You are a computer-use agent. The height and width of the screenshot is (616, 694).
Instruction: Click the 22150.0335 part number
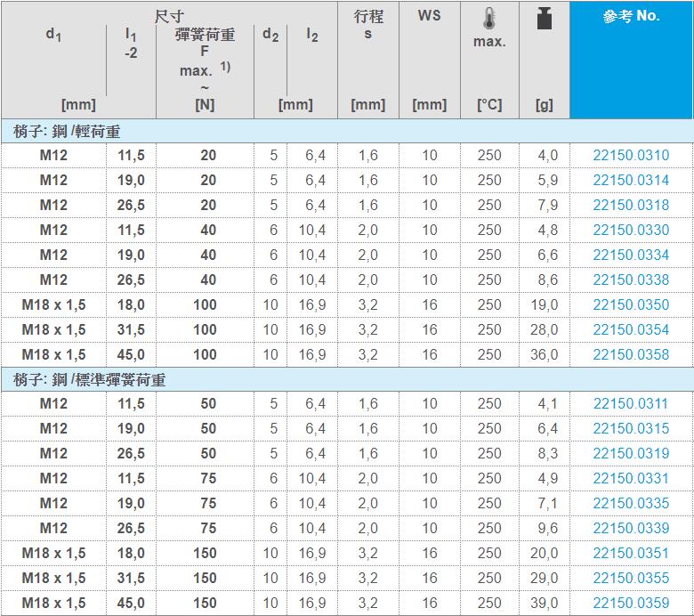click(x=631, y=504)
